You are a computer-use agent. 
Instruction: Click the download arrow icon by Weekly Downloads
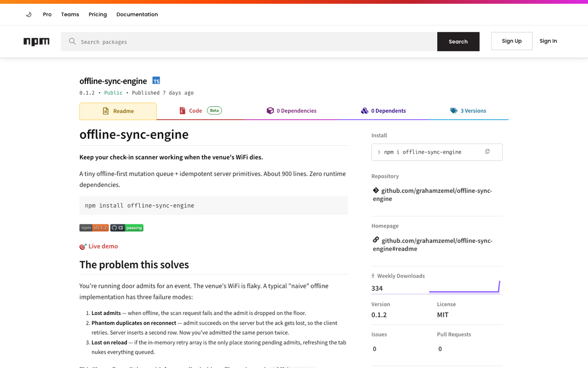373,276
